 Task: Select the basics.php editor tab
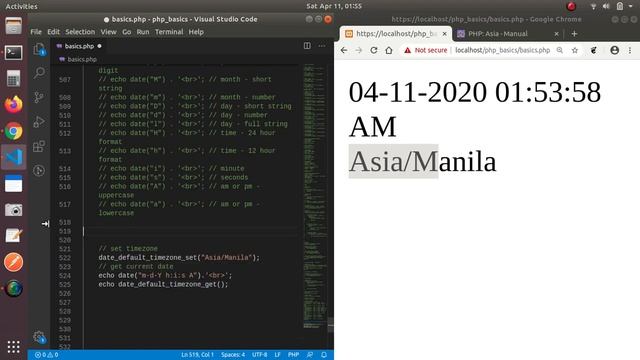tap(79, 46)
